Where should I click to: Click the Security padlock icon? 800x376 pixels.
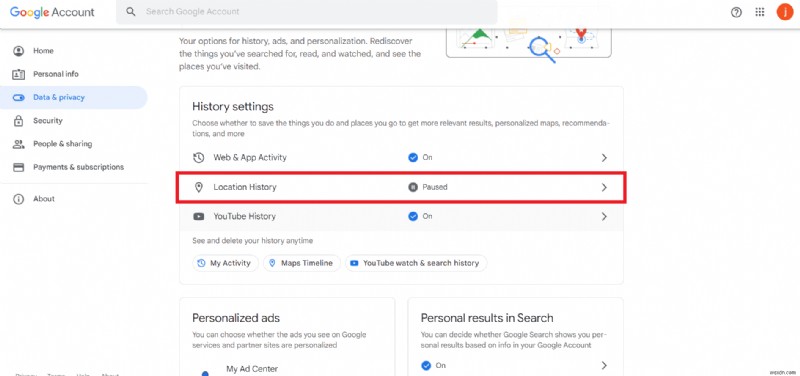pos(19,121)
